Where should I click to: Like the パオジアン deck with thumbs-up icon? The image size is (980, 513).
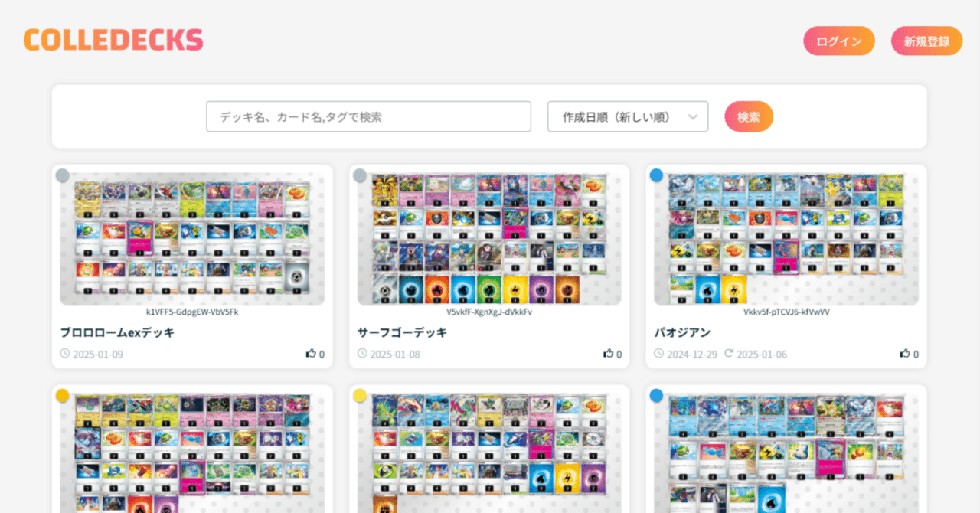pyautogui.click(x=905, y=354)
